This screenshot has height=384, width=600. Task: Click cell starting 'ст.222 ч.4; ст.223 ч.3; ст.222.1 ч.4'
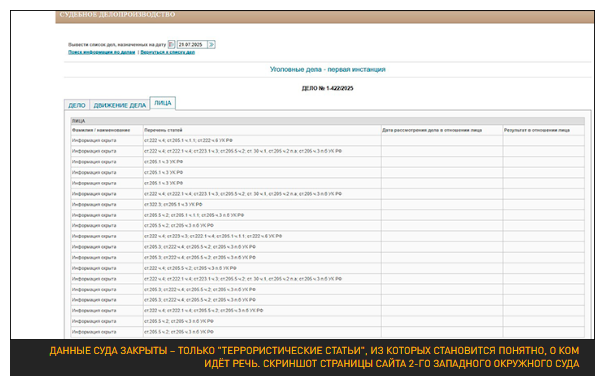pos(262,236)
